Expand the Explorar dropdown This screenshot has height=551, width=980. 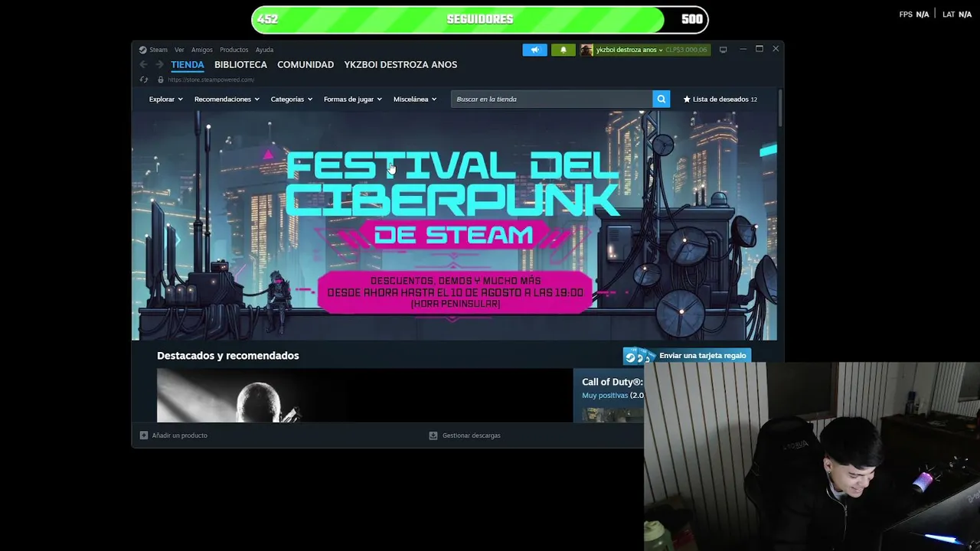[x=166, y=99]
